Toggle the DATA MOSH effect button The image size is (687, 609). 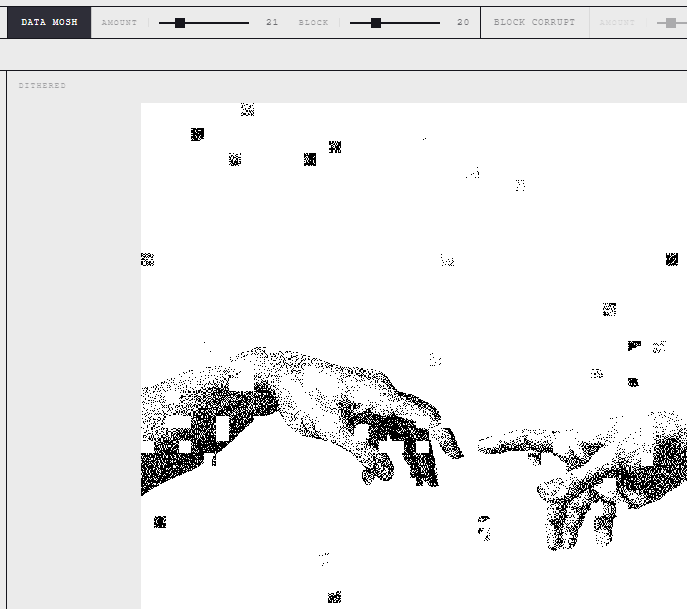[49, 22]
